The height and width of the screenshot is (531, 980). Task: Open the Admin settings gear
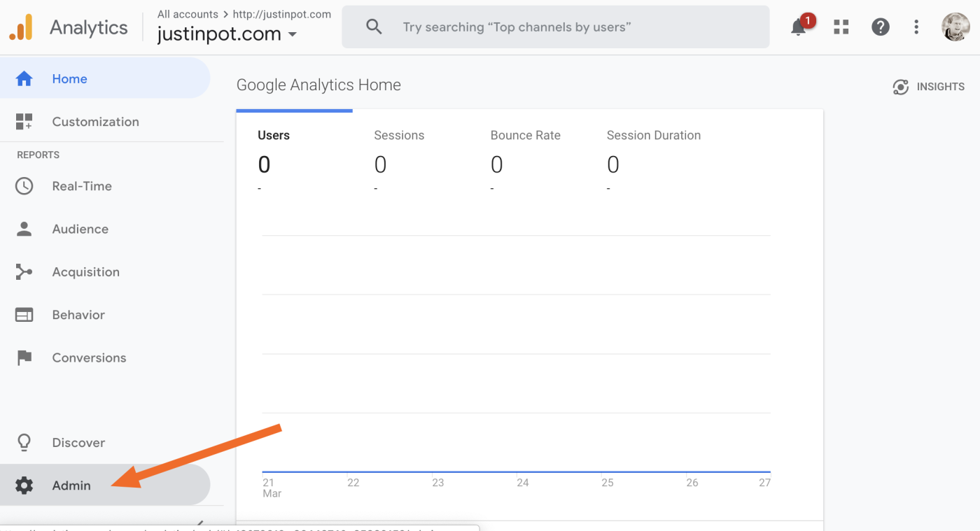point(24,485)
